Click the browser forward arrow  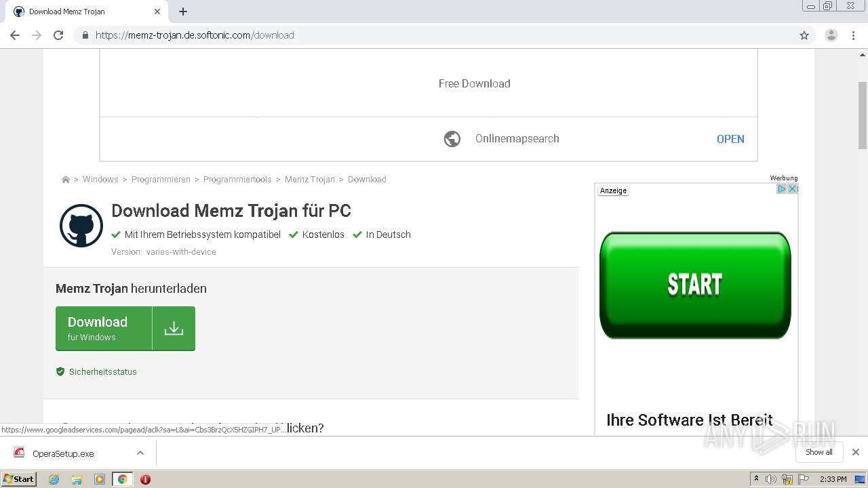click(x=37, y=35)
